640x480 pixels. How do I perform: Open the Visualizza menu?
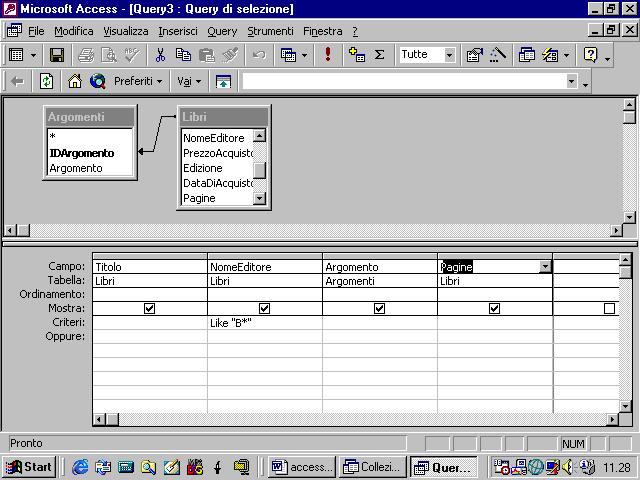click(x=126, y=31)
